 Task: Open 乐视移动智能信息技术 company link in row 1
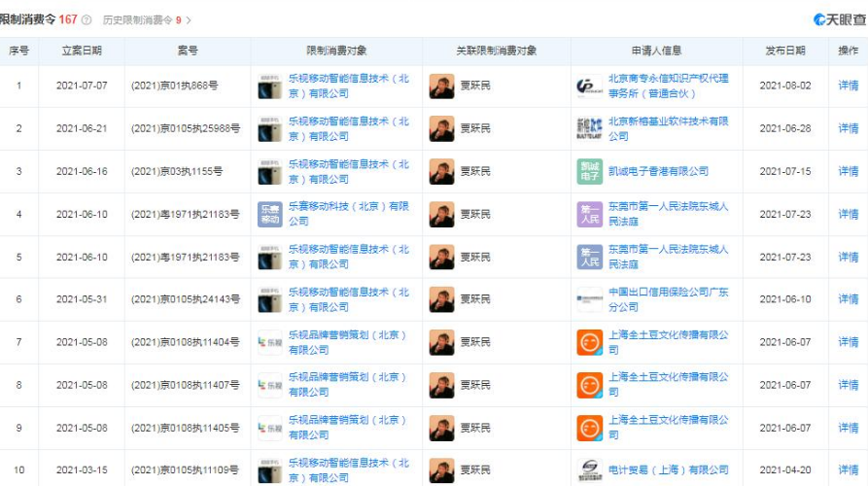pos(349,86)
